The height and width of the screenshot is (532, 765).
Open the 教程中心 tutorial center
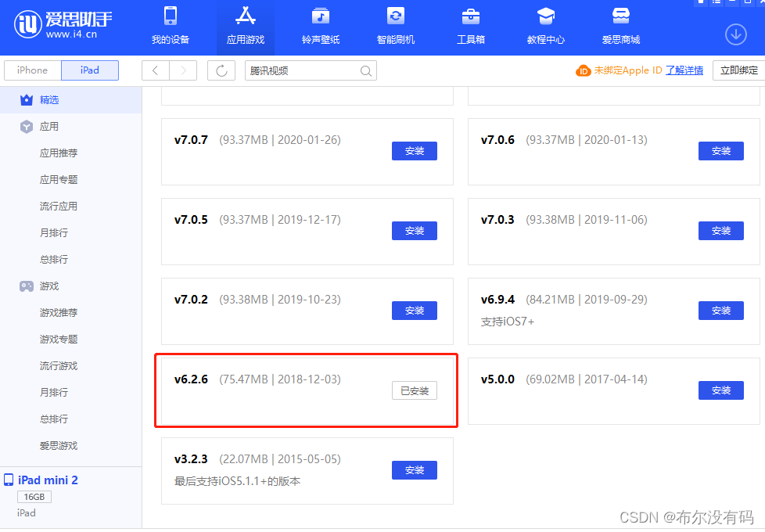point(546,27)
